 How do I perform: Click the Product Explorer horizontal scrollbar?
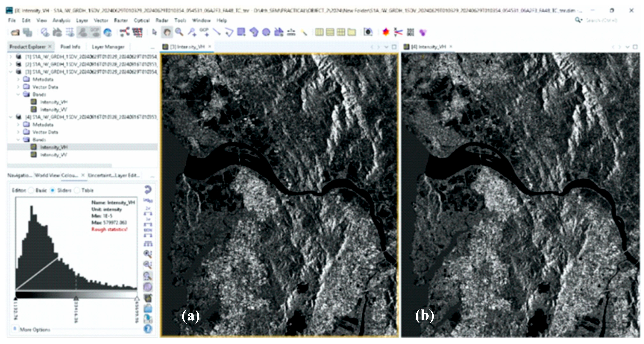click(60, 165)
